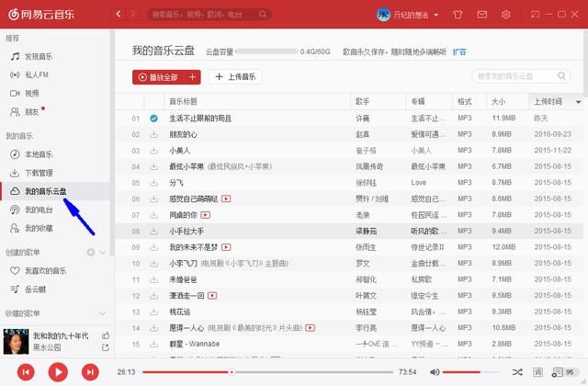Open the messages envelope icon

481,15
